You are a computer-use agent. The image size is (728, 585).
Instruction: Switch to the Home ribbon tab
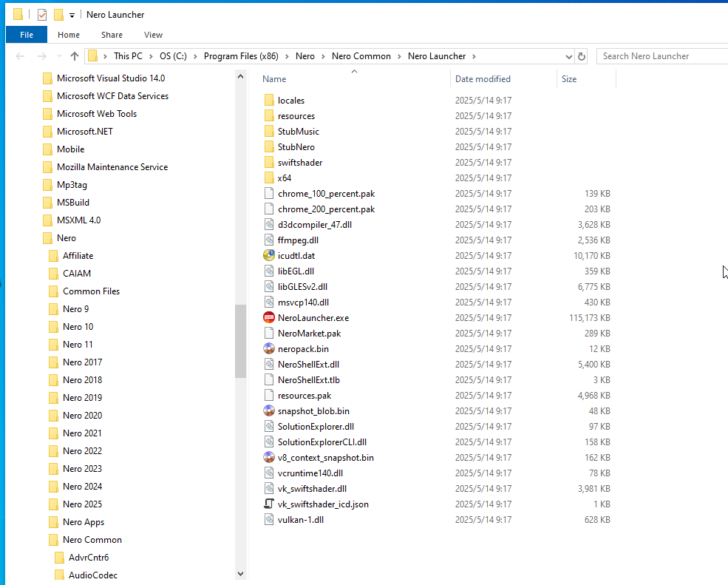69,35
